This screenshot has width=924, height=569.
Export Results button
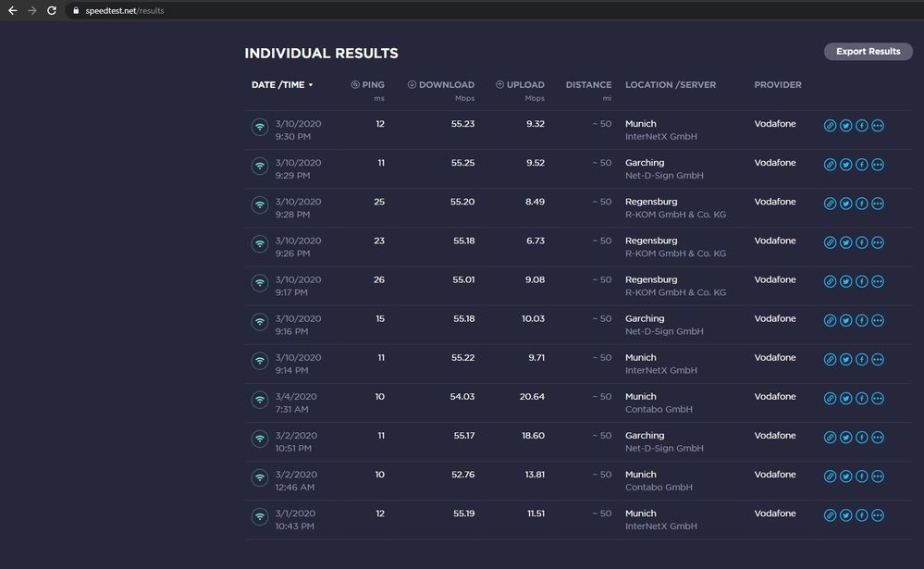click(x=868, y=51)
